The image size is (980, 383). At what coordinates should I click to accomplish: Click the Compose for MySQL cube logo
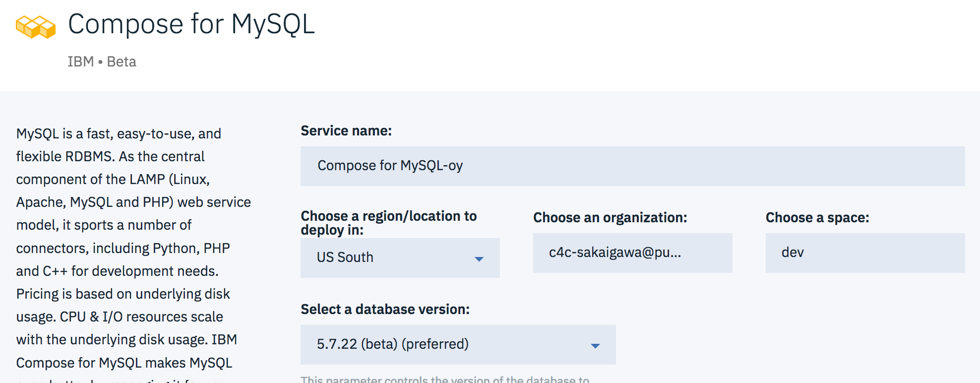36,27
